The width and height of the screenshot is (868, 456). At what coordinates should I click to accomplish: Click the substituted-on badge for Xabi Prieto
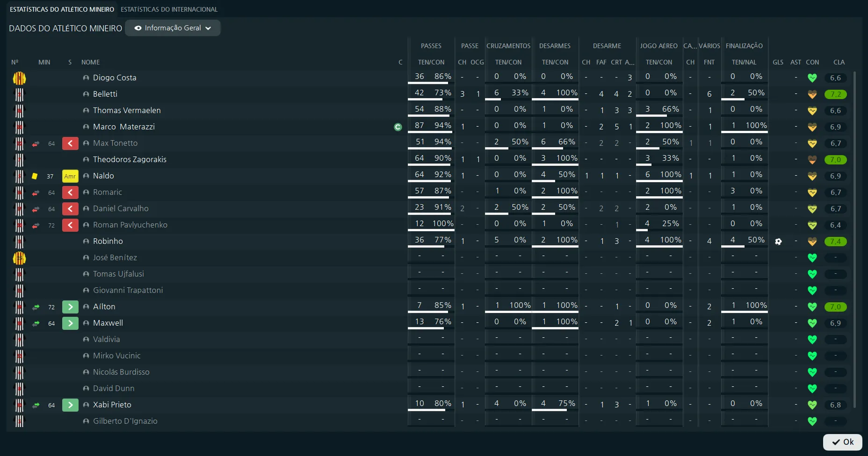pos(70,405)
